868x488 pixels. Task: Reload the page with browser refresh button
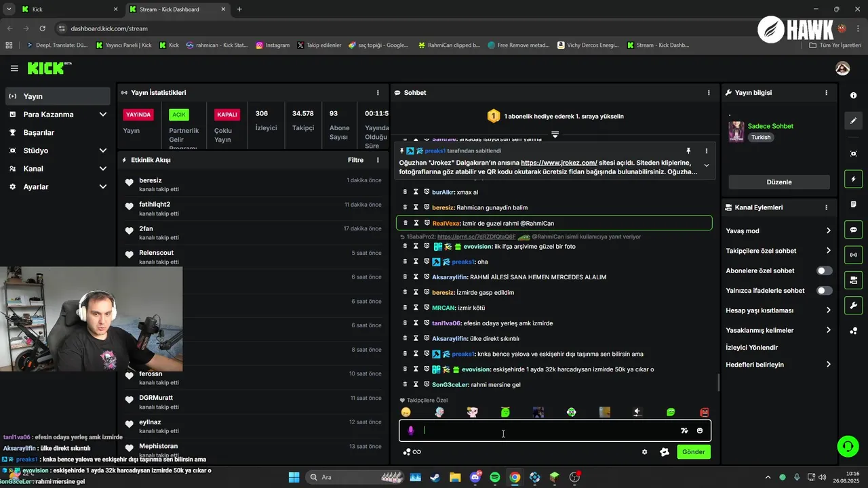point(43,28)
